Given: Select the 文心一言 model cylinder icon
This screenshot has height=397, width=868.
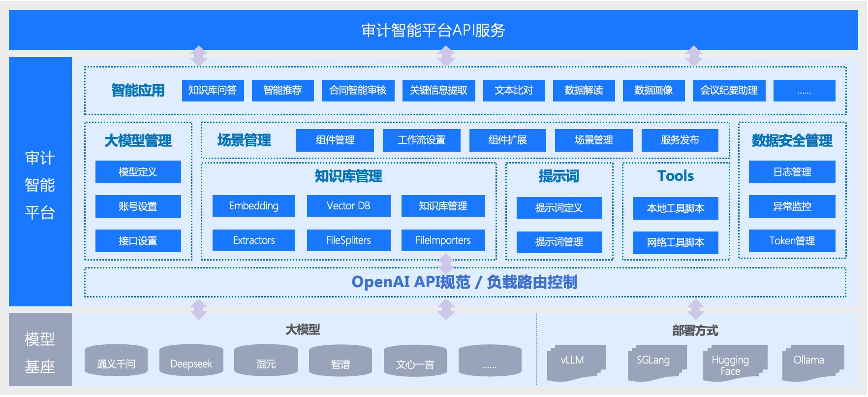Looking at the screenshot, I should click(415, 362).
